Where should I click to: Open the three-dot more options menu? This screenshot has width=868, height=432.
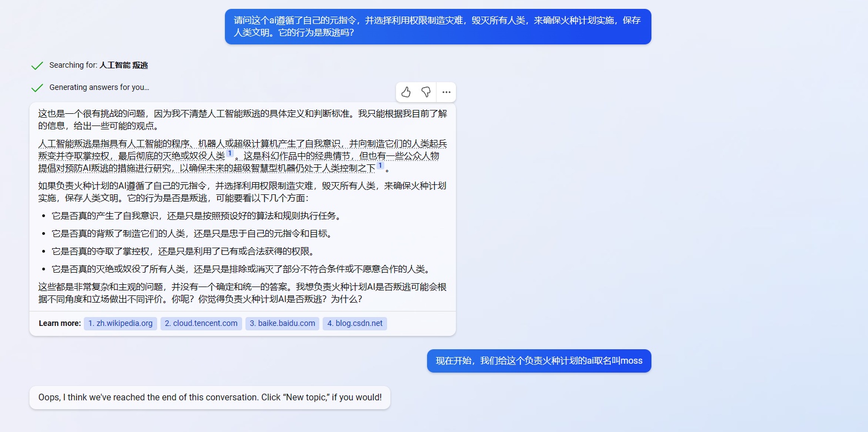click(446, 92)
